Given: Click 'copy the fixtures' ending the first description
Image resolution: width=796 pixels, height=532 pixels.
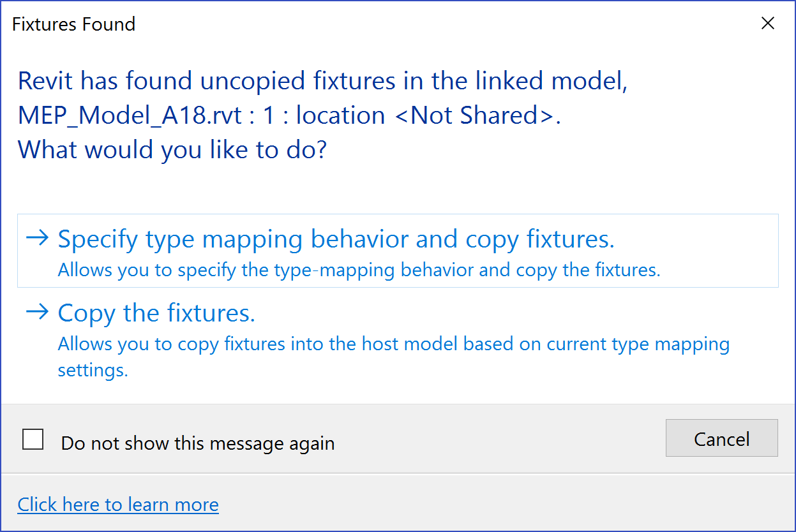Looking at the screenshot, I should click(x=587, y=270).
